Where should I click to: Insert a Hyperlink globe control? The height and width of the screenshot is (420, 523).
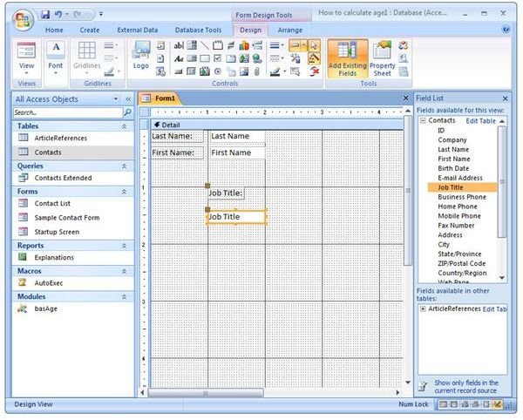(x=257, y=58)
